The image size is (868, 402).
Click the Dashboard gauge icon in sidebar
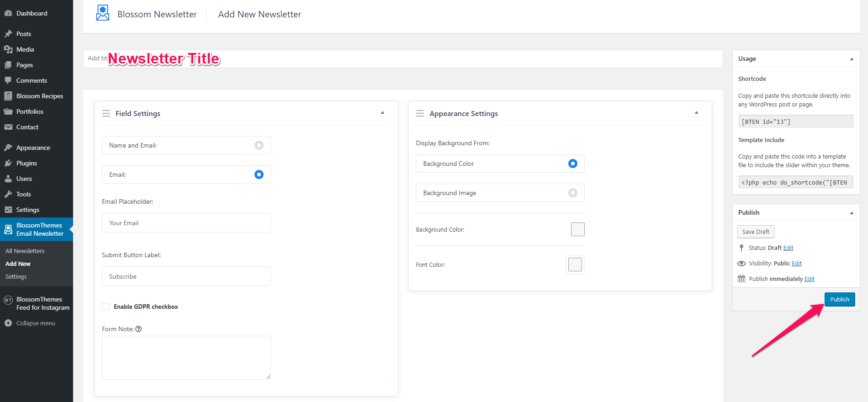[8, 13]
